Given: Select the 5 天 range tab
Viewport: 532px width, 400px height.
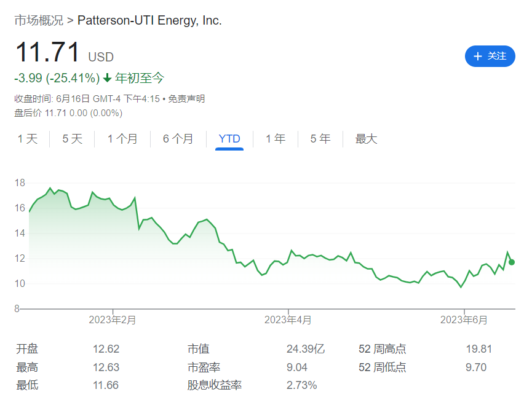Looking at the screenshot, I should click(x=73, y=139).
